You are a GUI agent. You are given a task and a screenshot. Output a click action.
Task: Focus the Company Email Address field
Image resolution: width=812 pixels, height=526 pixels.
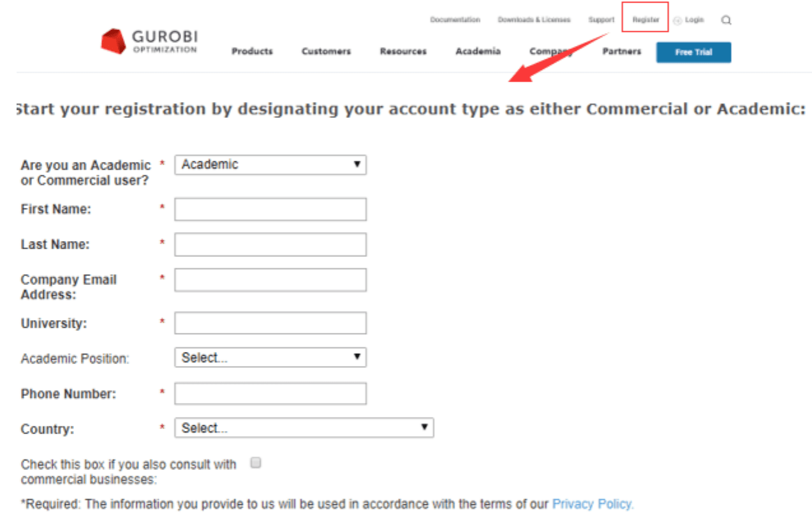pos(270,280)
